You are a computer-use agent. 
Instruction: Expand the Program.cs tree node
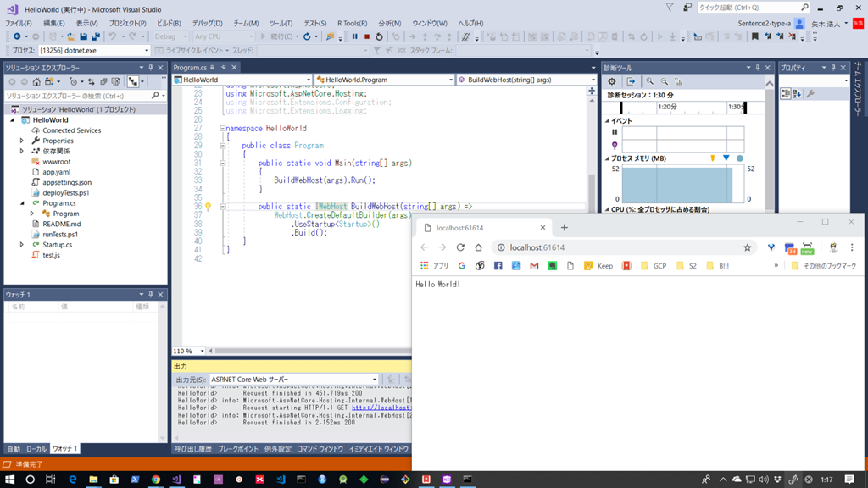pos(22,203)
